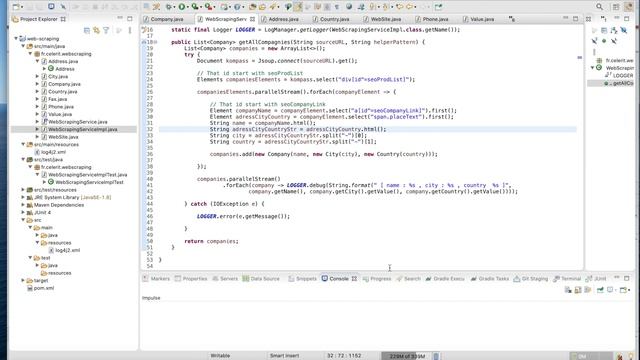
Task: Maximize the Console panel
Action: (x=627, y=278)
